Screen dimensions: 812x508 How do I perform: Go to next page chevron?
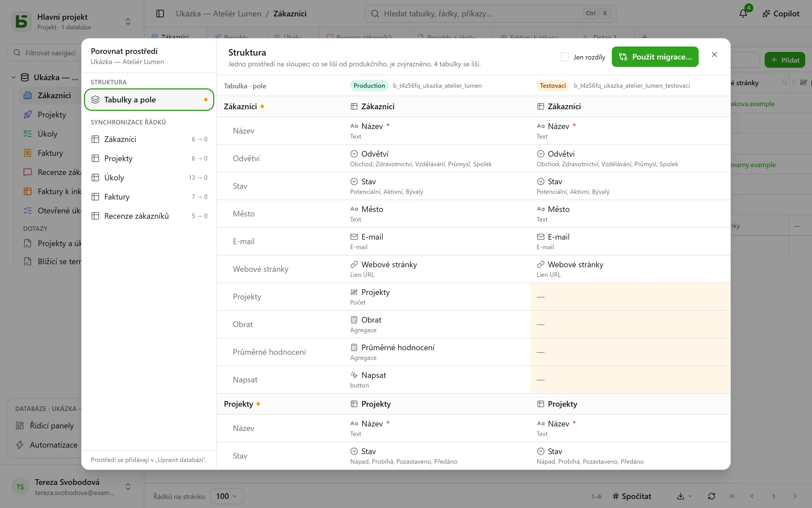(795, 496)
